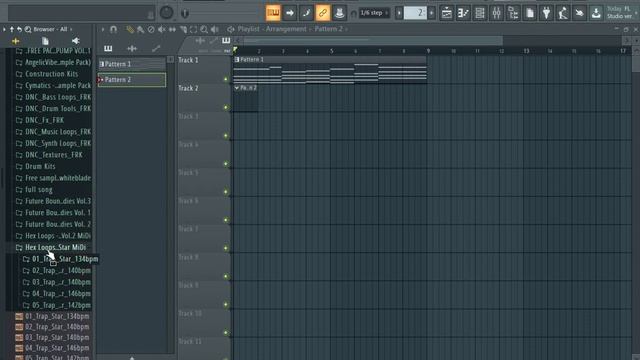The width and height of the screenshot is (640, 360).
Task: Open the 1/6 step snap dropdown
Action: [x=374, y=13]
